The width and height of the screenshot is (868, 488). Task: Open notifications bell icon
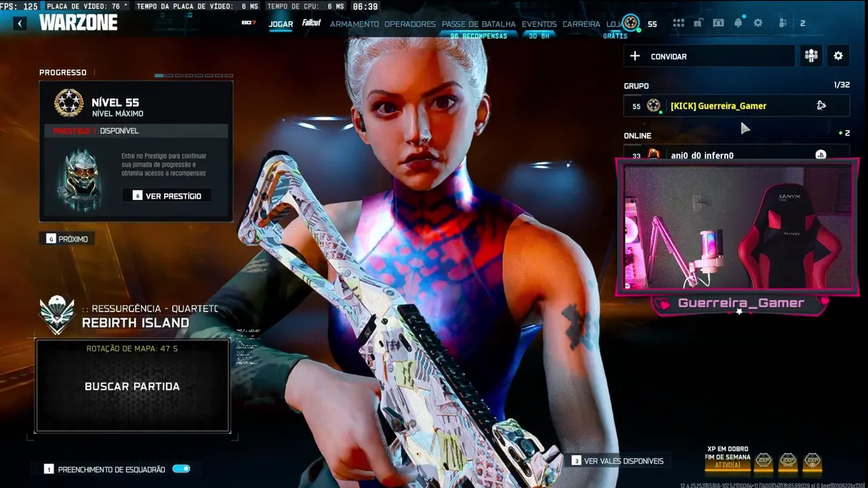738,23
